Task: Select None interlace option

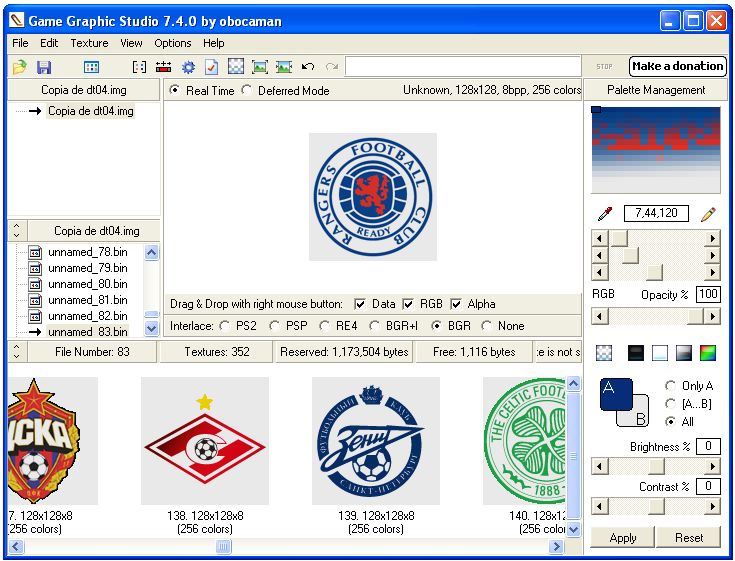Action: click(487, 326)
